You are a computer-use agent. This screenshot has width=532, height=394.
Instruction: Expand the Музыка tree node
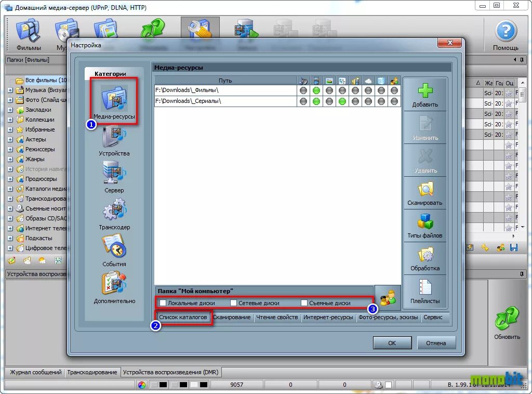click(x=10, y=90)
